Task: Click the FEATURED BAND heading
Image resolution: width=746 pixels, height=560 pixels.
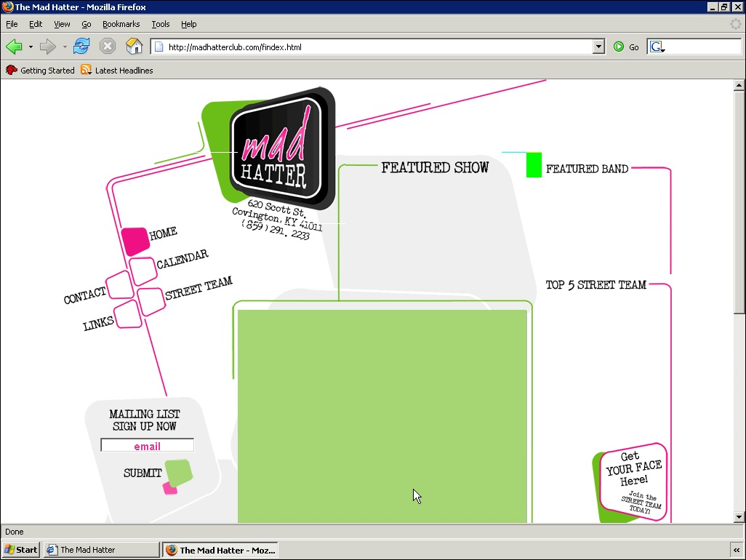Action: pos(587,169)
